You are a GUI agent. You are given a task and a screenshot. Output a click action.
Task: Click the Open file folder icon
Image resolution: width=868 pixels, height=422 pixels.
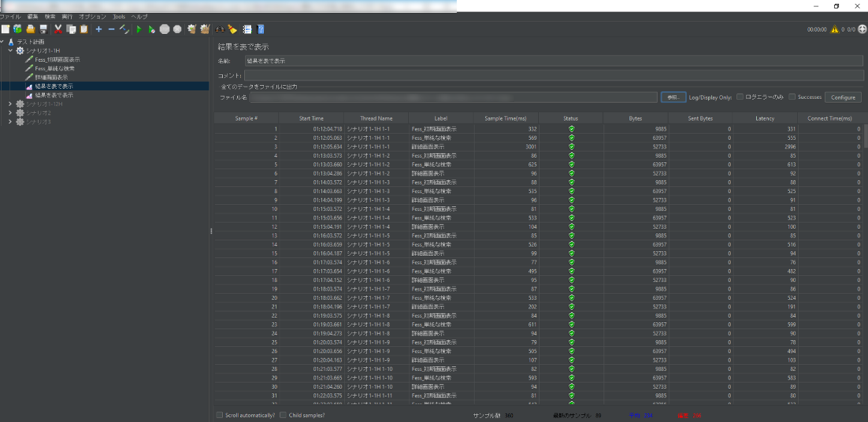coord(31,29)
